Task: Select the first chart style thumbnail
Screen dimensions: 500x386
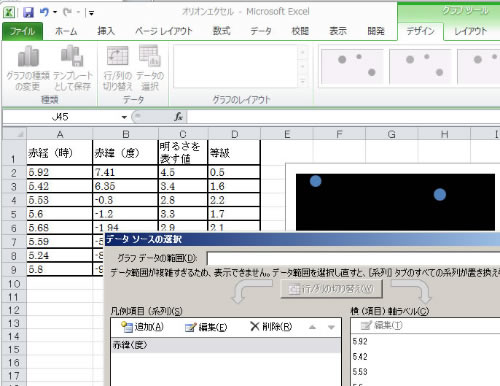Action: [352, 66]
